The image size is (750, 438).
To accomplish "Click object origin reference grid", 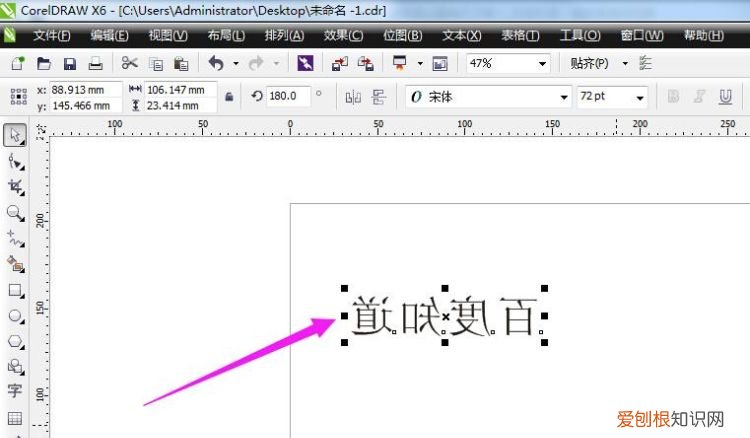I will click(x=19, y=97).
